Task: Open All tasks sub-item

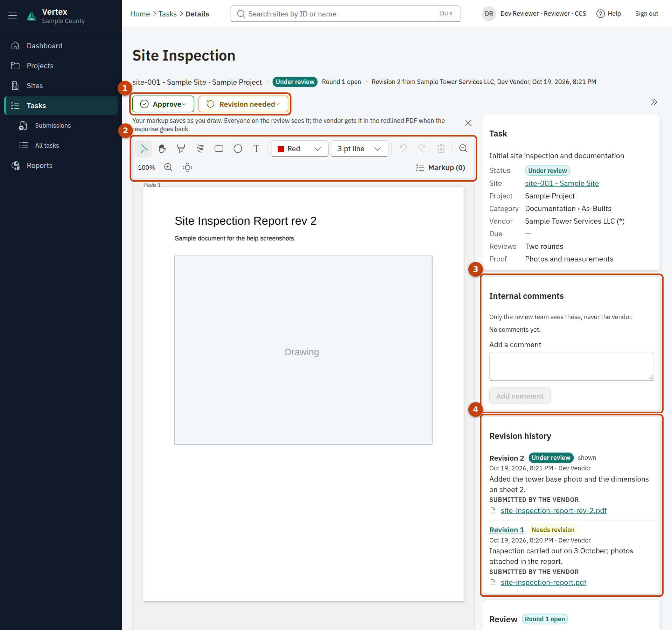Action: (x=61, y=146)
